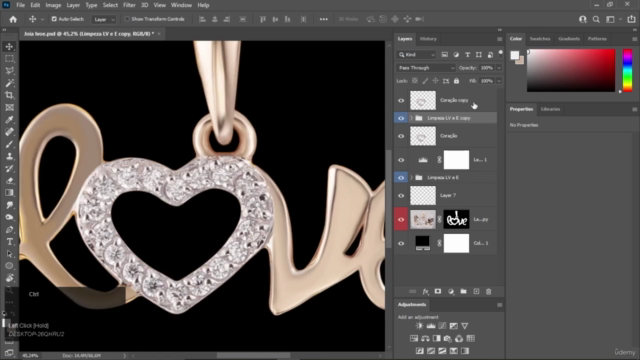Select the Smudge tool

pyautogui.click(x=9, y=205)
